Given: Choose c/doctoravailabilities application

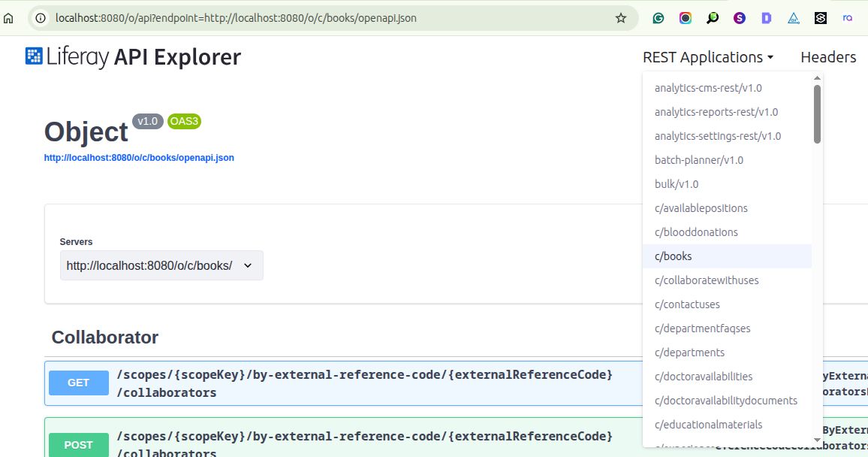Looking at the screenshot, I should coord(727,377).
